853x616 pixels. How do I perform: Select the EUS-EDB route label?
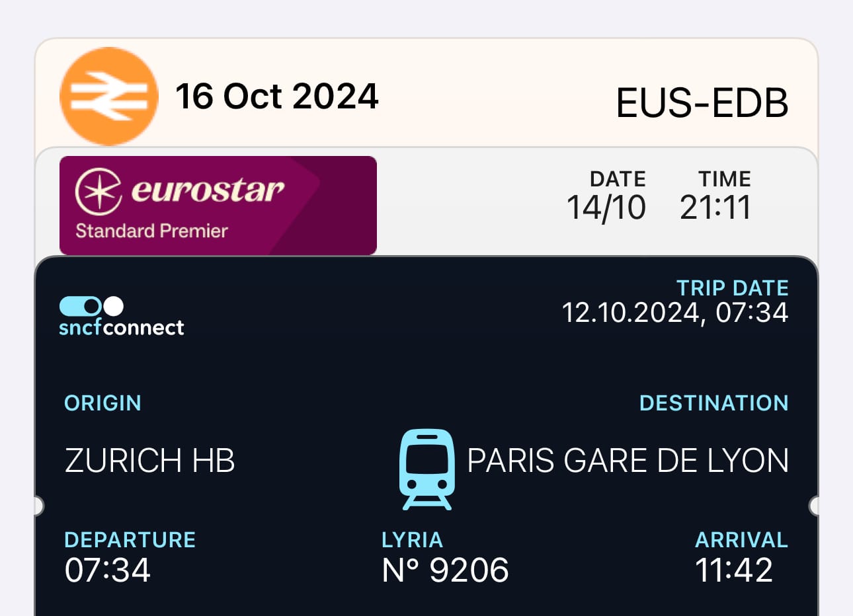coord(702,103)
